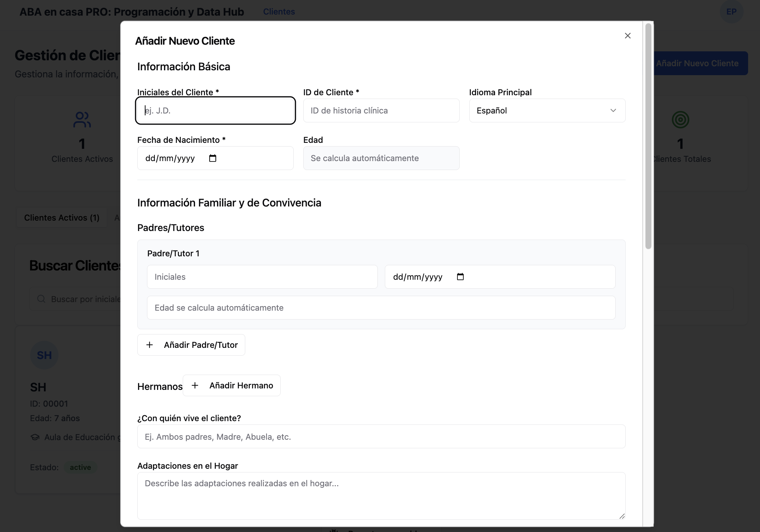Click the Adaptaciones en el Hogar textarea
Image resolution: width=760 pixels, height=532 pixels.
pos(381,496)
